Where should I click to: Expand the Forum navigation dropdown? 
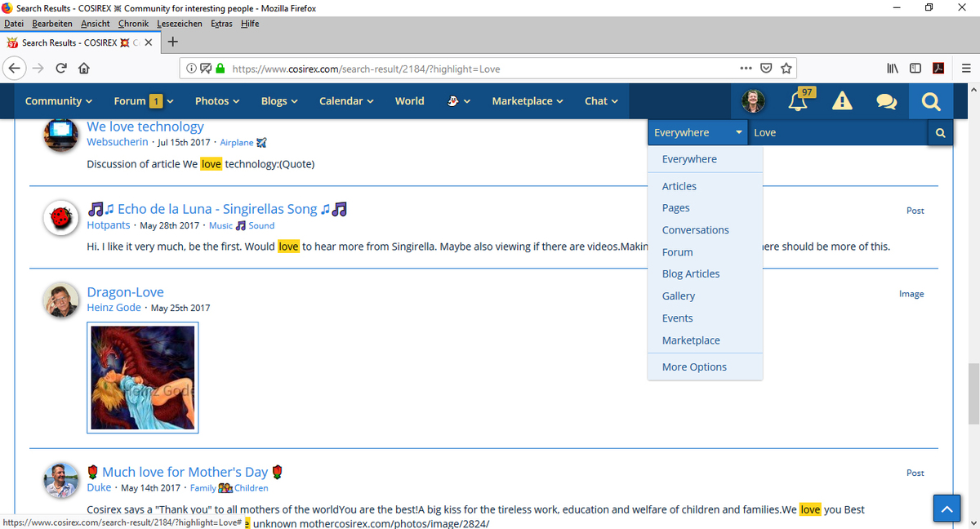pyautogui.click(x=144, y=101)
